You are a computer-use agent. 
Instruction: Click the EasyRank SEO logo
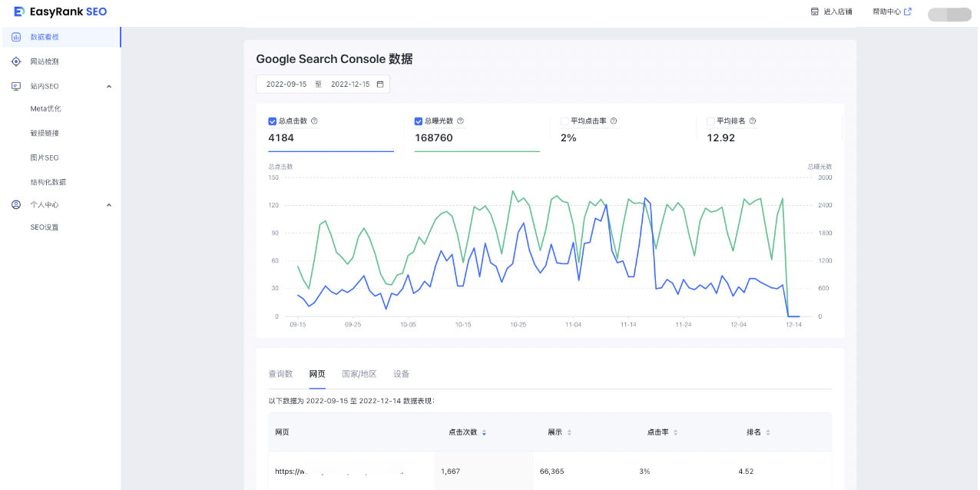61,12
